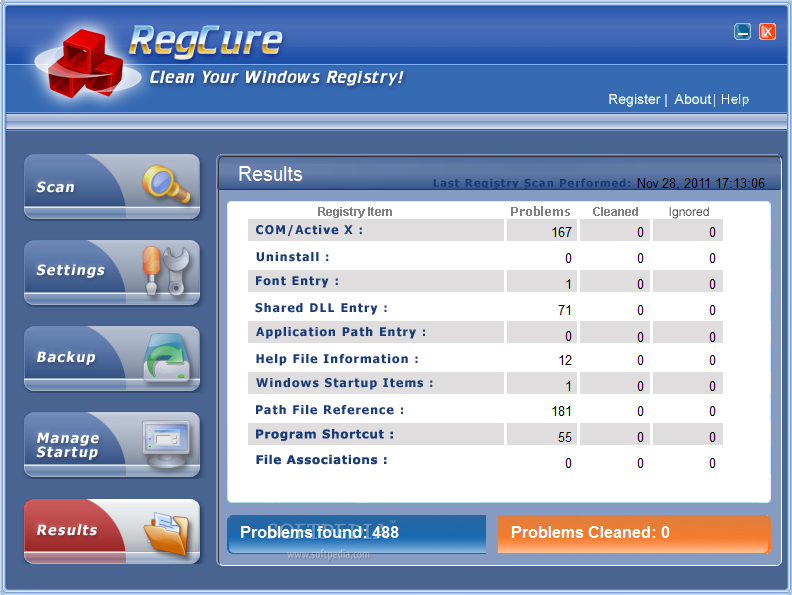Click the 181 problems value for Path File Reference
792x595 pixels.
[562, 411]
